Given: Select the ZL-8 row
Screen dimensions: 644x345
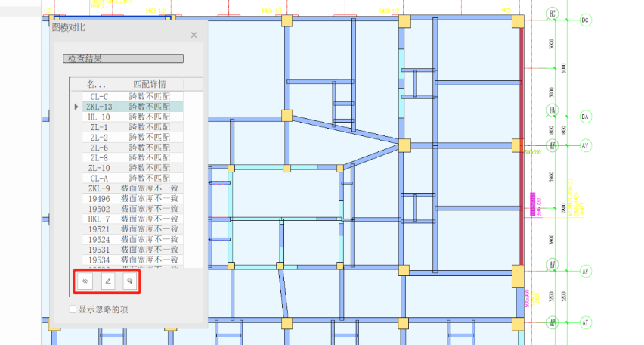Looking at the screenshot, I should pos(132,157).
